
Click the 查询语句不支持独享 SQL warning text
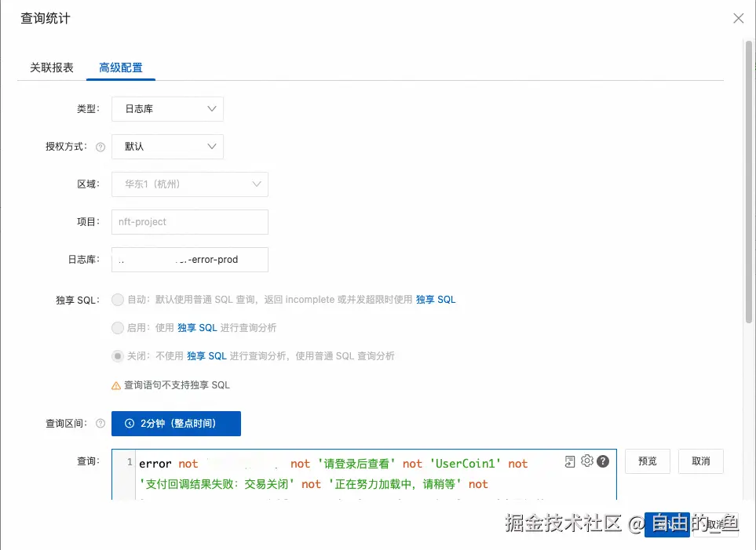tap(177, 385)
